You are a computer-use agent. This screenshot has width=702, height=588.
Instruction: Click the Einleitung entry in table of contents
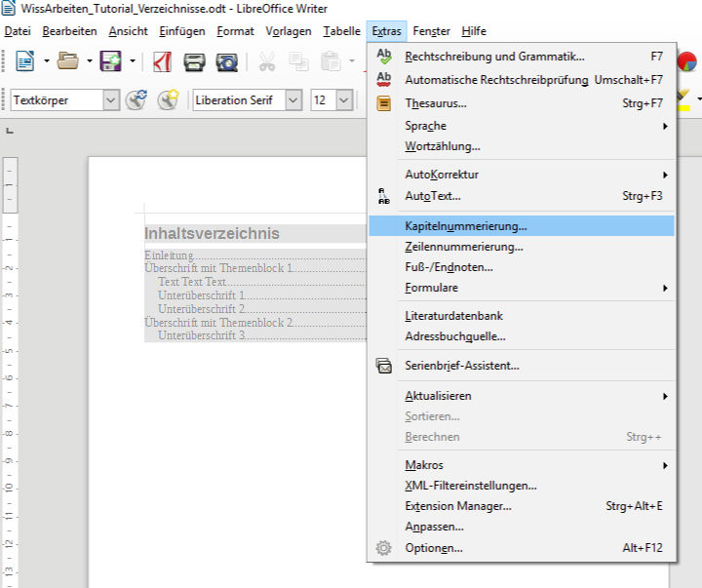click(169, 255)
